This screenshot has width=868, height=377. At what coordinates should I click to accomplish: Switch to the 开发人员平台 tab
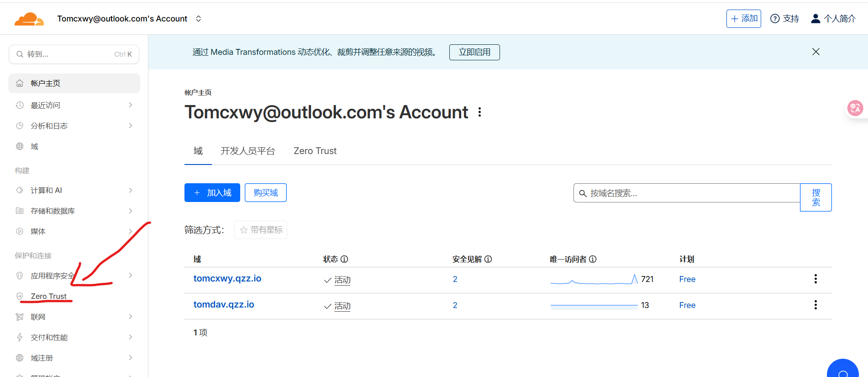pos(248,151)
